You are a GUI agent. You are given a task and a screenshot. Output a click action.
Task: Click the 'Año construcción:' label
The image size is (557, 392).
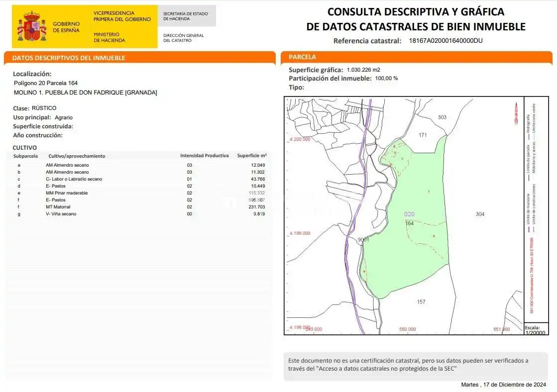pyautogui.click(x=38, y=135)
